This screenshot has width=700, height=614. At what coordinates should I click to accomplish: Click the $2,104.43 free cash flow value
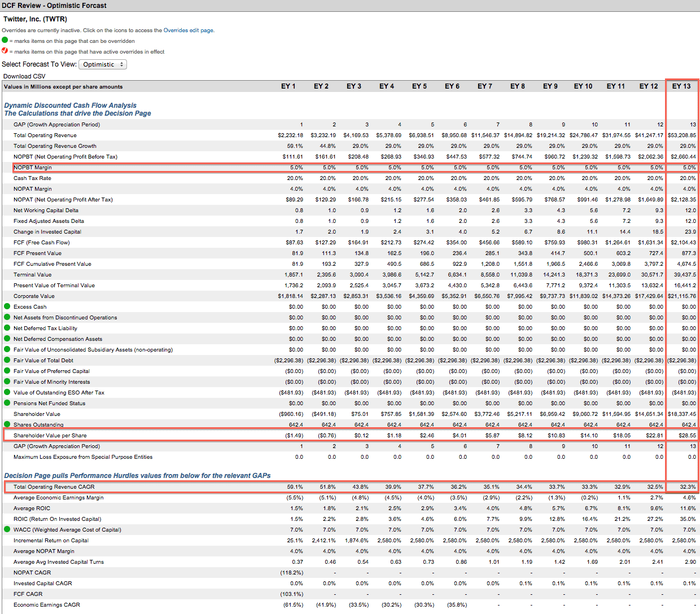pyautogui.click(x=684, y=243)
